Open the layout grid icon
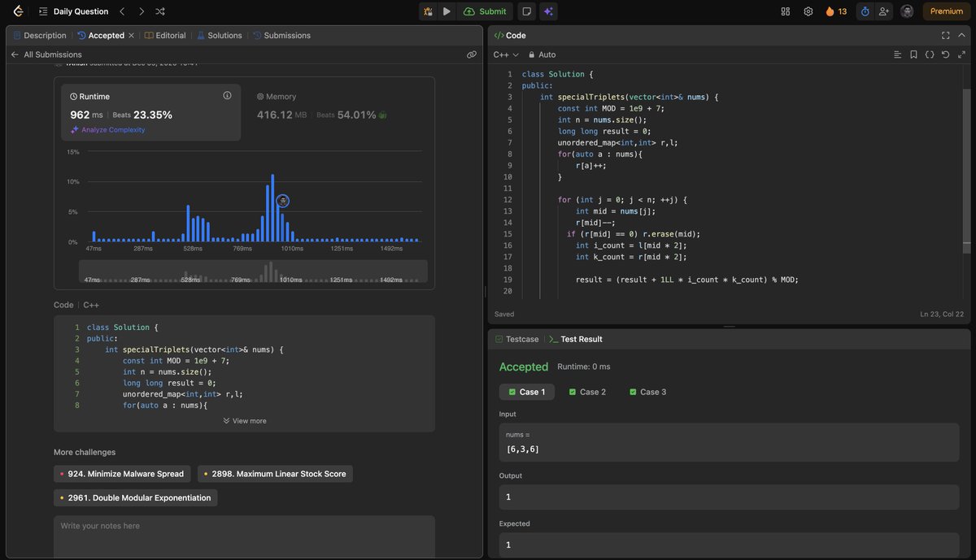 click(x=785, y=11)
